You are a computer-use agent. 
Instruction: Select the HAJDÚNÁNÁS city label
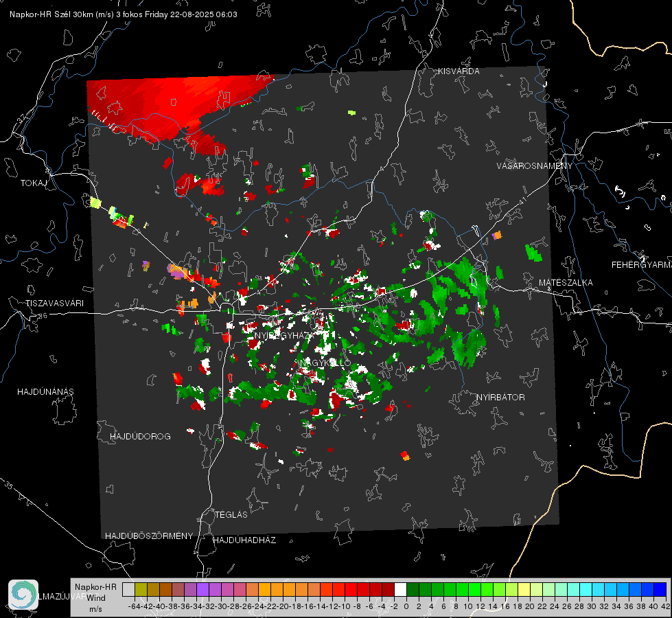[x=45, y=392]
